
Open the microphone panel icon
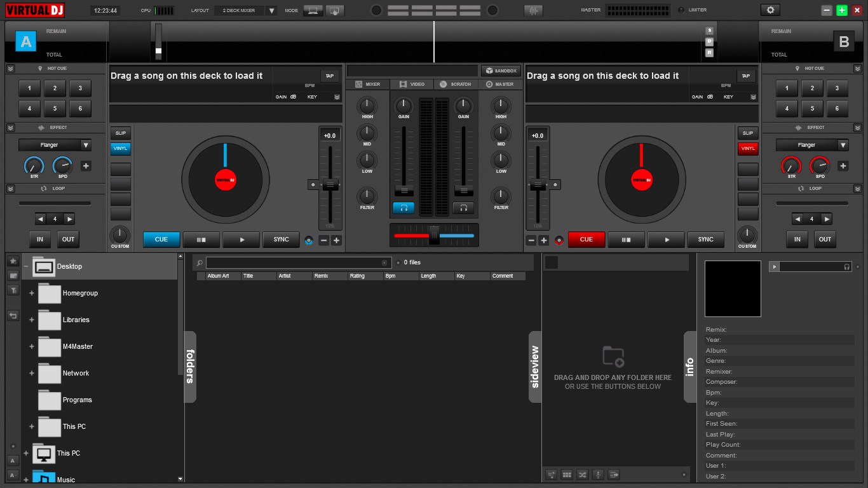pyautogui.click(x=598, y=474)
